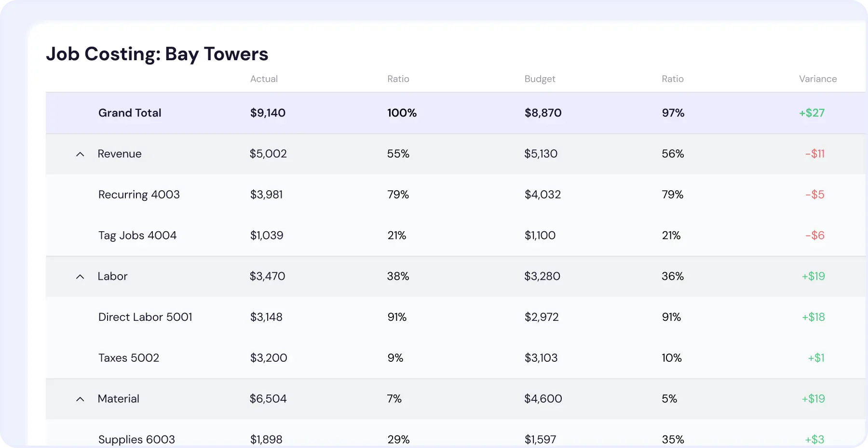The width and height of the screenshot is (868, 448).
Task: Sort by the Variance column header
Action: click(818, 79)
